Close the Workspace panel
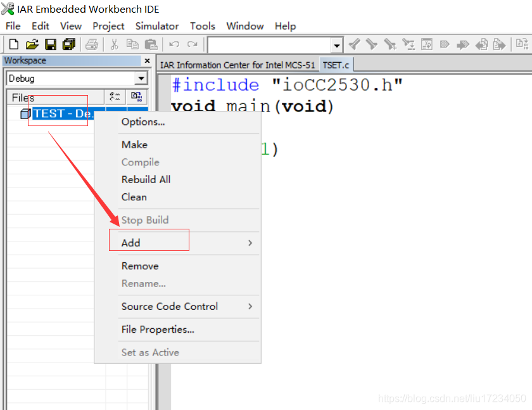The width and height of the screenshot is (532, 410). [x=147, y=61]
